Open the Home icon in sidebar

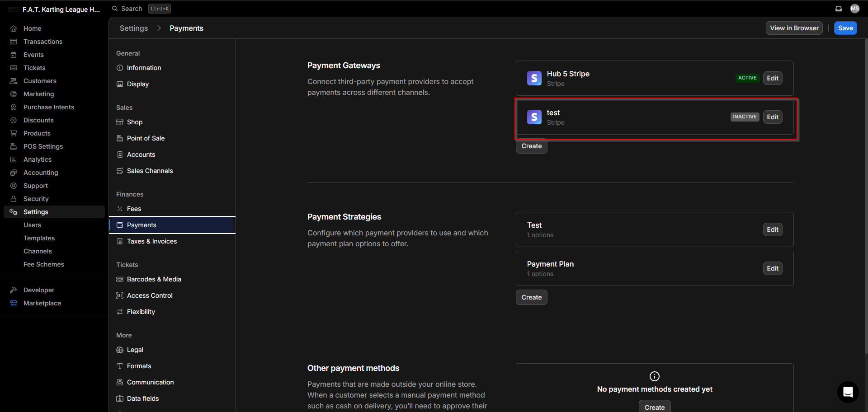[14, 28]
